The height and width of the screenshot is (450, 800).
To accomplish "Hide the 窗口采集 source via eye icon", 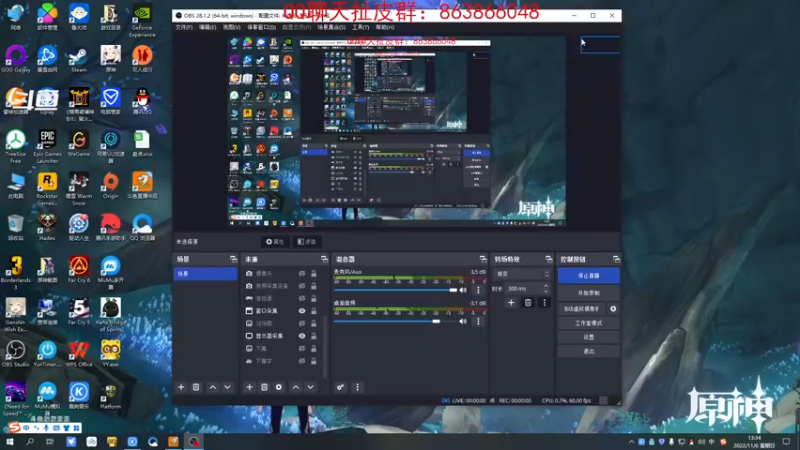I will [x=302, y=311].
